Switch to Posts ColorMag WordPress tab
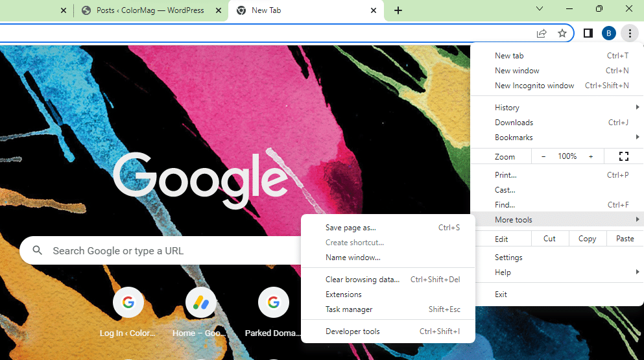 point(150,10)
